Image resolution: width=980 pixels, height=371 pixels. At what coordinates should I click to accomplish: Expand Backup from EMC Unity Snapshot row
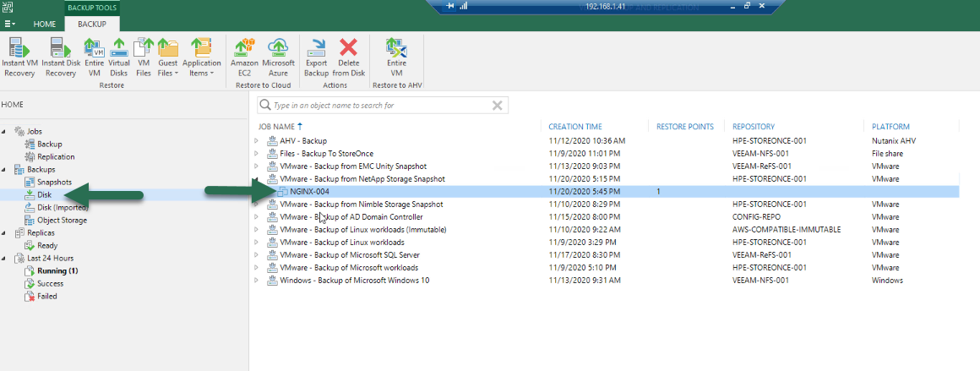[x=256, y=166]
